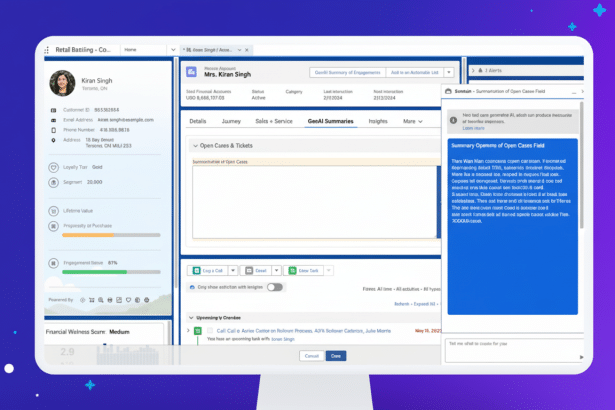615x410 pixels.
Task: Click the send arrow in the Einstein prompt
Action: click(581, 357)
